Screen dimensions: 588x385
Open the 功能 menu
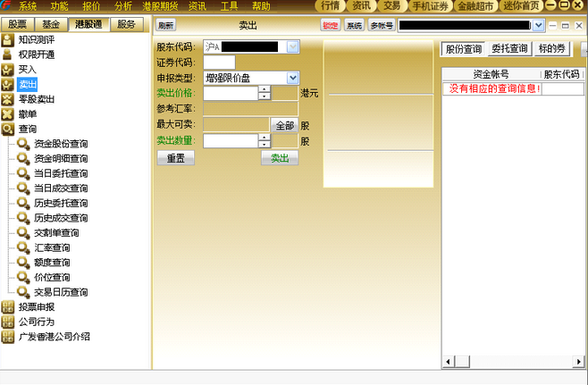pyautogui.click(x=59, y=6)
